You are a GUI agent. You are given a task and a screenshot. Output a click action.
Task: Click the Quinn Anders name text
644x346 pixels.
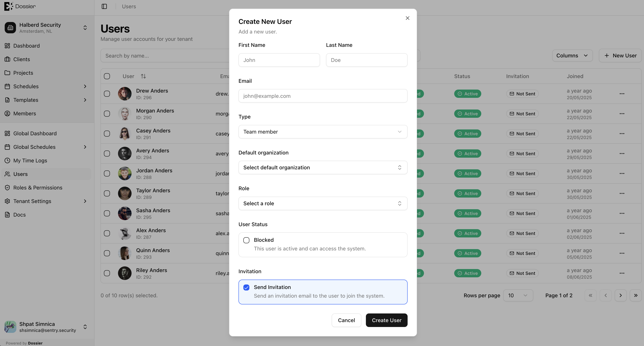point(153,250)
